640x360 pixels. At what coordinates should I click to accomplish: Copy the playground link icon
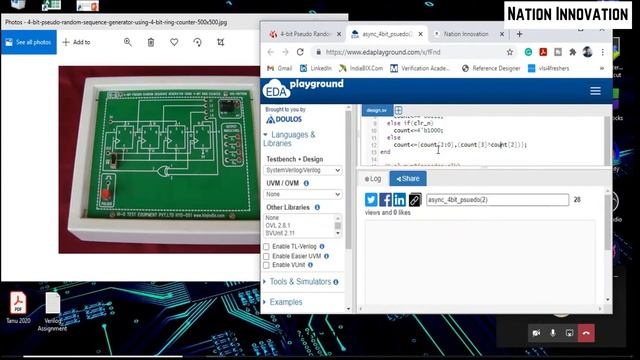(x=415, y=200)
